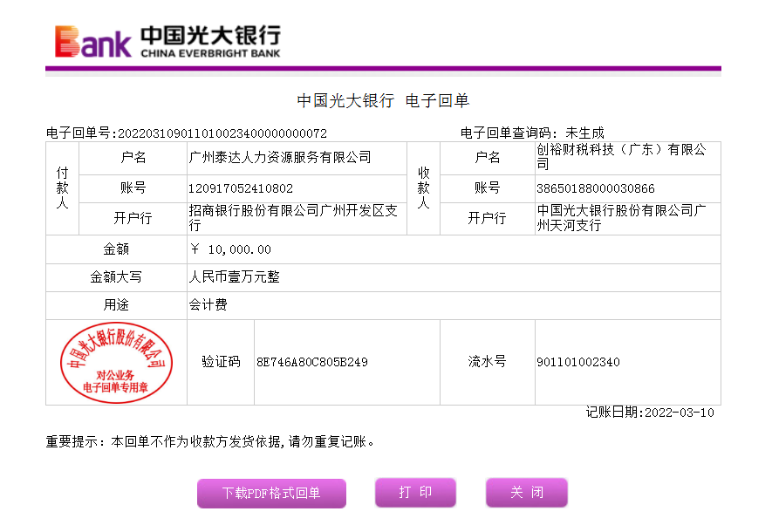Click the 收款人 column header cell

[x=423, y=188]
